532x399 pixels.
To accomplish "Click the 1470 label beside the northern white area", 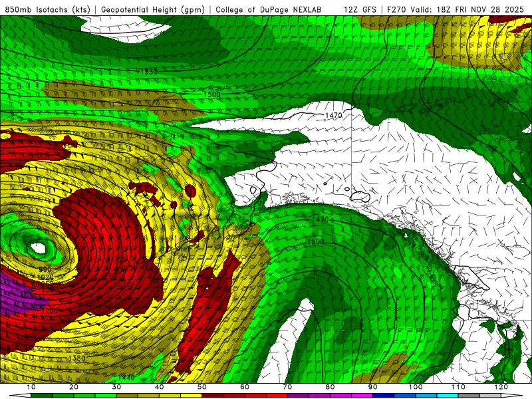I will tap(334, 115).
